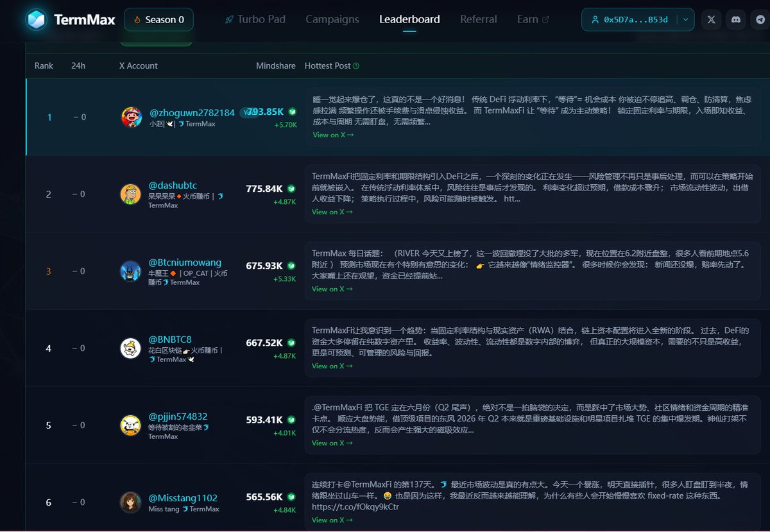Click View on X for @Btcniumowang post
770x532 pixels.
coord(332,289)
